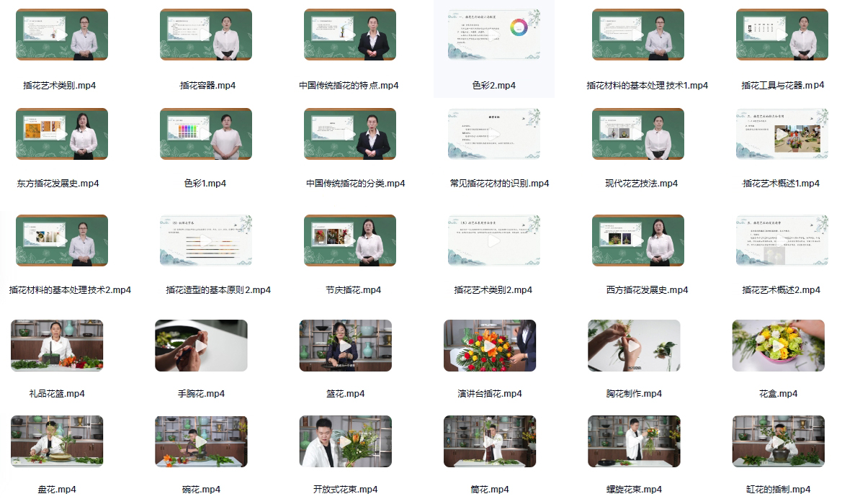Select the 现代花艺技法.mp4 thumbnail

(x=638, y=134)
